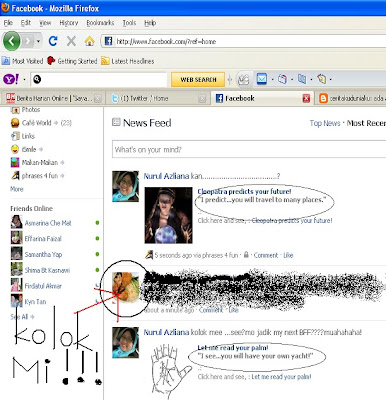Image resolution: width=386 pixels, height=400 pixels.
Task: Click the Yahoo toolbar calendar icon
Action: tap(282, 79)
